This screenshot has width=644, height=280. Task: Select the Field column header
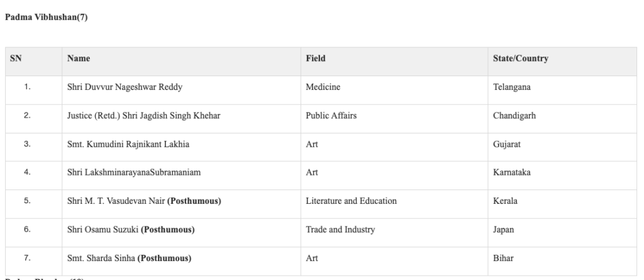[x=316, y=59]
